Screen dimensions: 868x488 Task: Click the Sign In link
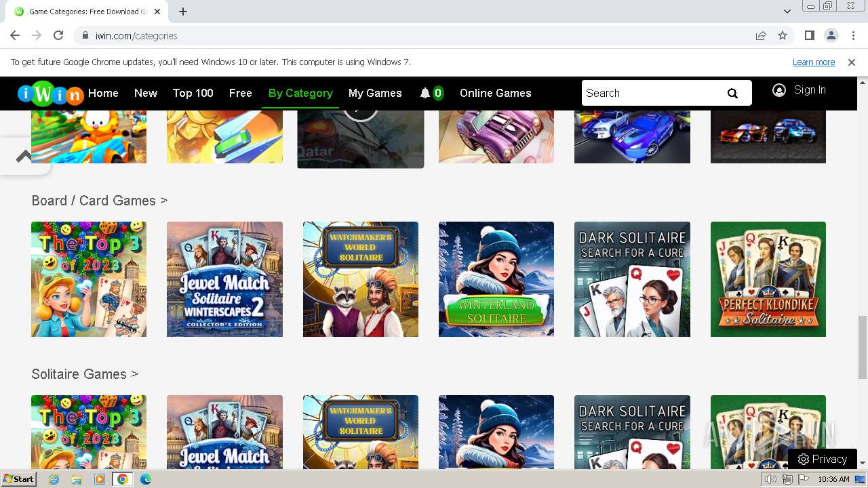[x=810, y=90]
